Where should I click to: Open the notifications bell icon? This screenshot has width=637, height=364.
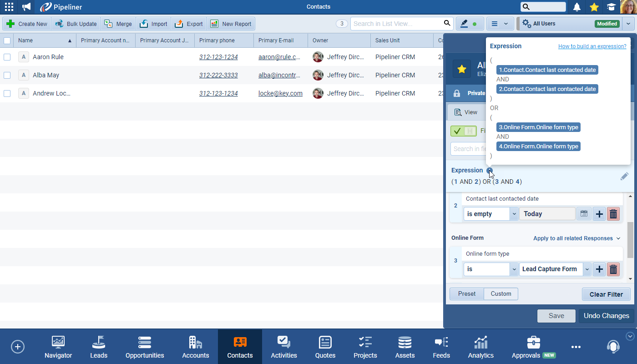pos(577,7)
